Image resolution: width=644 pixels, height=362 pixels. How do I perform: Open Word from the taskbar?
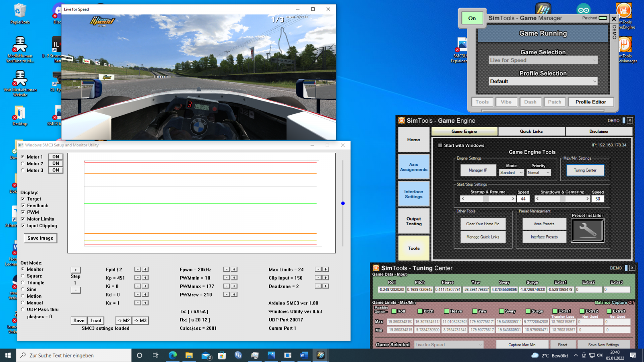coord(304,355)
